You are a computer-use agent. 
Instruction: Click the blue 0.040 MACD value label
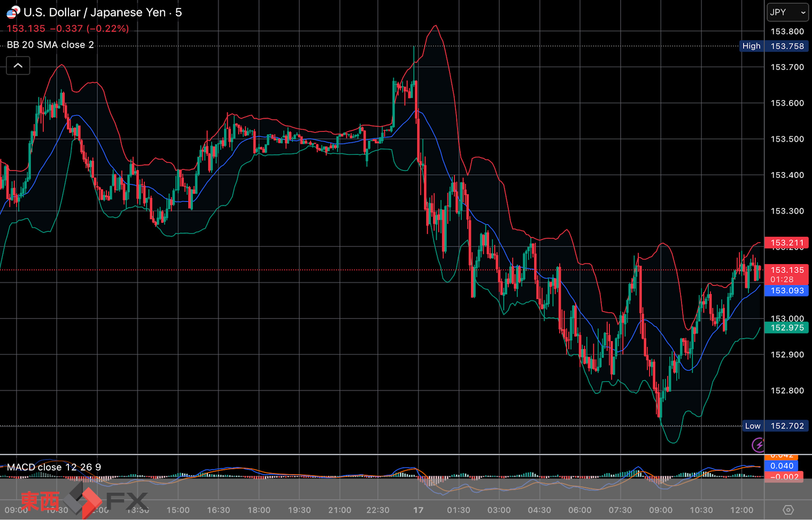pos(781,466)
